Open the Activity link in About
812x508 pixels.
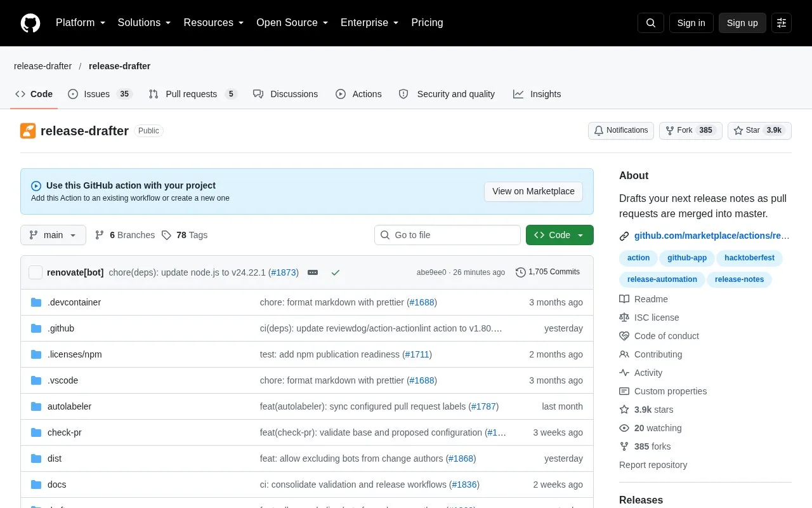[x=641, y=373]
